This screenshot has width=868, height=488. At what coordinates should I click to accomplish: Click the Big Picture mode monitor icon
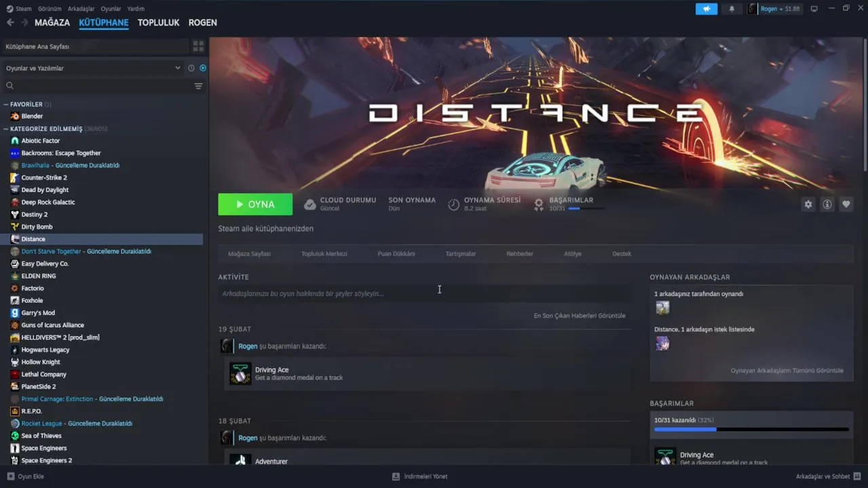tap(814, 9)
